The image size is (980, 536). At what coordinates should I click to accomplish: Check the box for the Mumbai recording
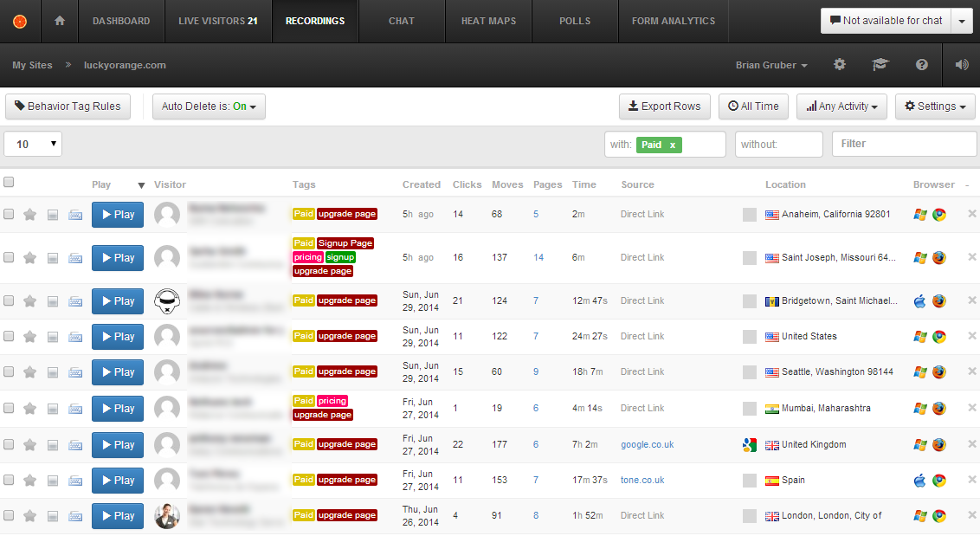tap(9, 408)
